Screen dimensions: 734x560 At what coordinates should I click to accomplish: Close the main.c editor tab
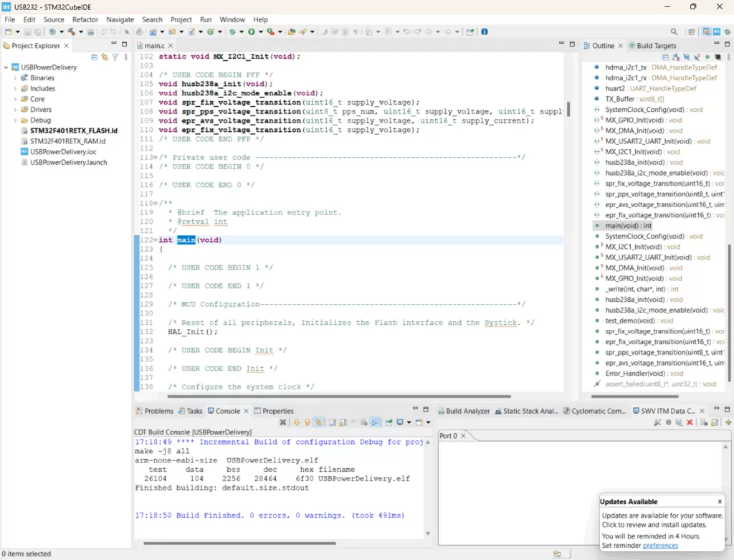point(171,45)
